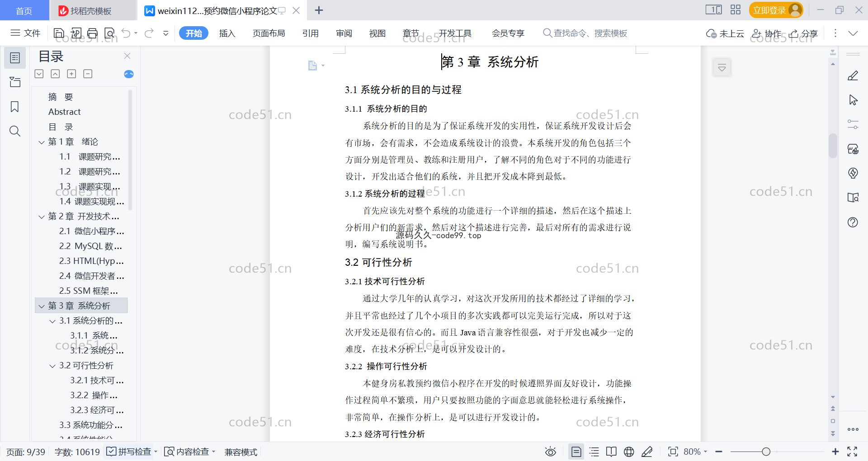Image resolution: width=868 pixels, height=461 pixels.
Task: Collapse the 3.2 可行性分析 outline node
Action: pyautogui.click(x=52, y=366)
